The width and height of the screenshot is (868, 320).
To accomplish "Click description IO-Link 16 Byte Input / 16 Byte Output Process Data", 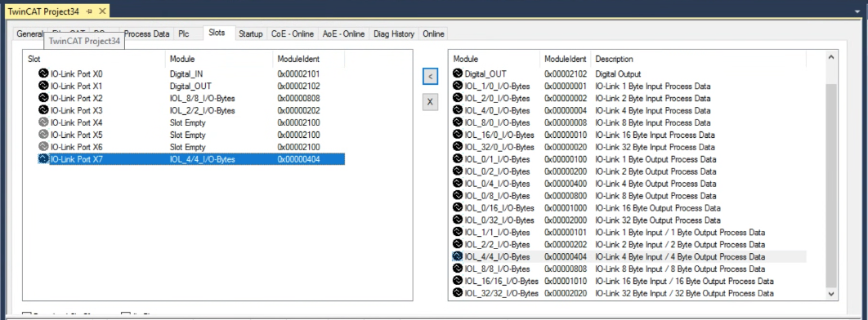I will coord(684,281).
